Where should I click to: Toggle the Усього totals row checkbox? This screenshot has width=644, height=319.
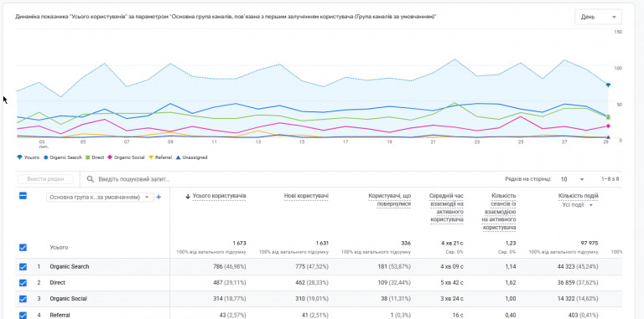click(x=23, y=247)
